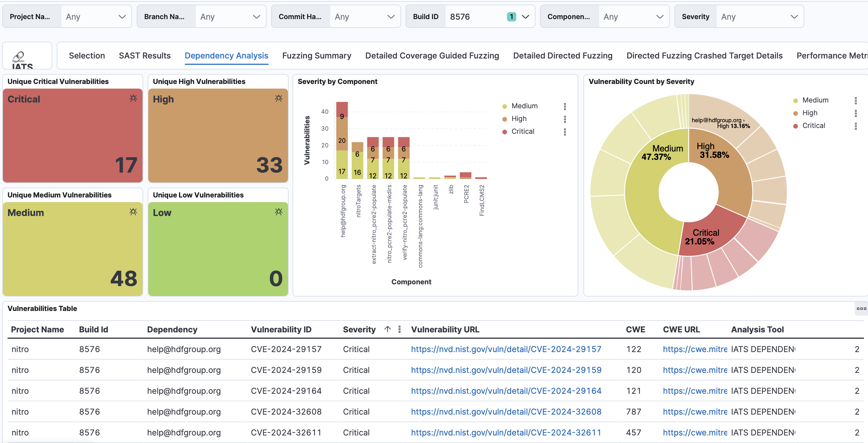The image size is (868, 443).
Task: Click help@hdfgroup.org bar in component chart
Action: 342,140
